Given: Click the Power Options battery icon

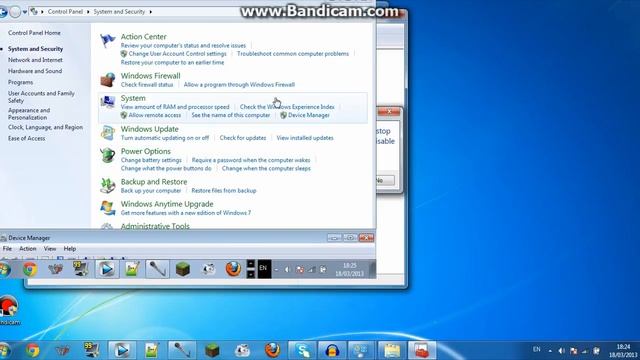Looking at the screenshot, I should pyautogui.click(x=107, y=156).
